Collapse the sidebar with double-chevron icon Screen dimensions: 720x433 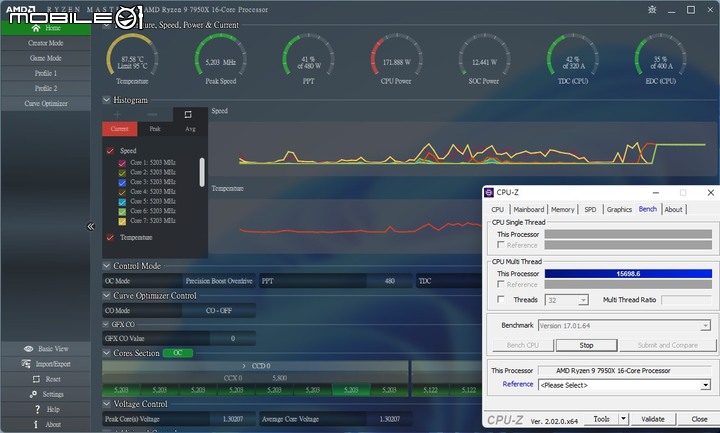pos(90,226)
